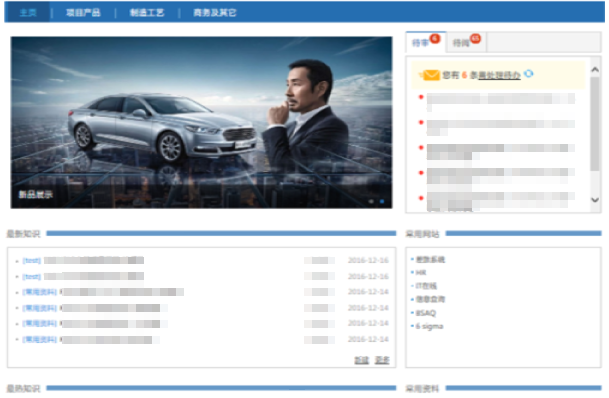The width and height of the screenshot is (609, 398).
Task: Click the underlined pending to-do link
Action: click(499, 75)
